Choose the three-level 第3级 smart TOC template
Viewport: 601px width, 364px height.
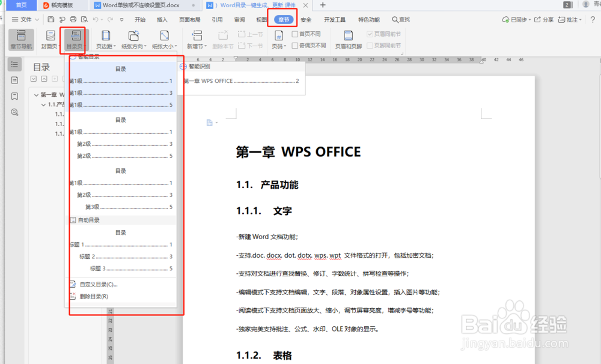point(121,189)
